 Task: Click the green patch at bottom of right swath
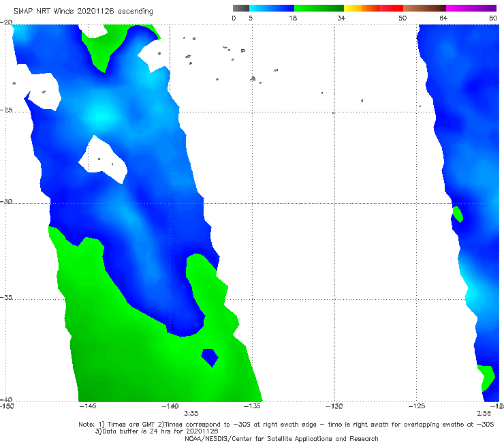tap(486, 378)
